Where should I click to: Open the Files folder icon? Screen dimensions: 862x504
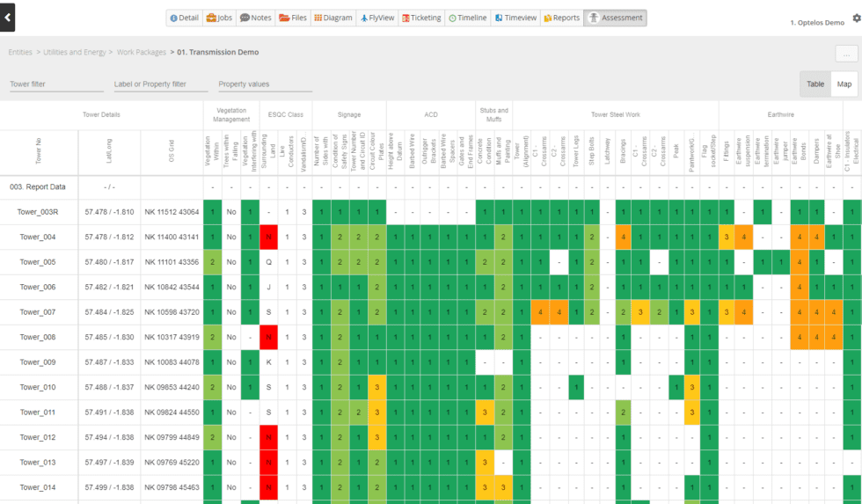283,18
